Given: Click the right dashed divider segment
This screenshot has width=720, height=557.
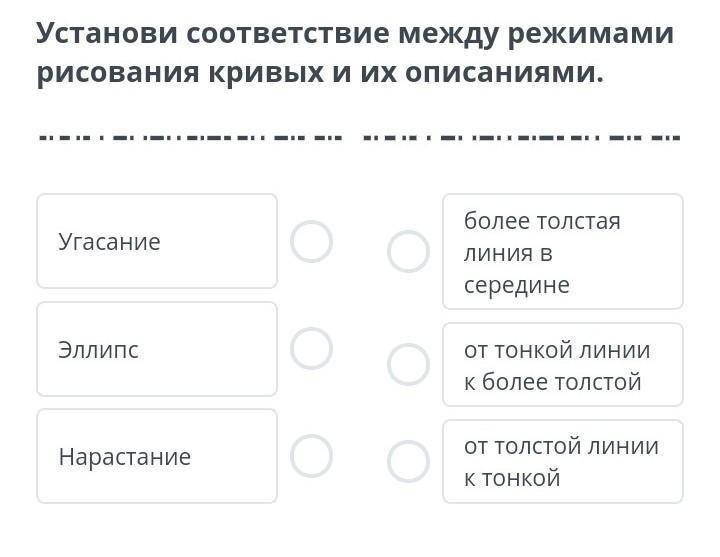Looking at the screenshot, I should click(520, 136).
